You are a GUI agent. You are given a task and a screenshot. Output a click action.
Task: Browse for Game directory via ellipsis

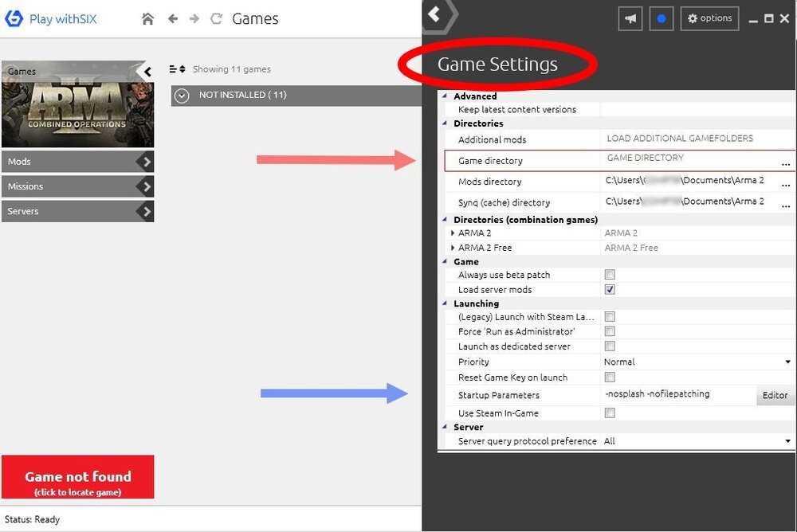pos(786,164)
